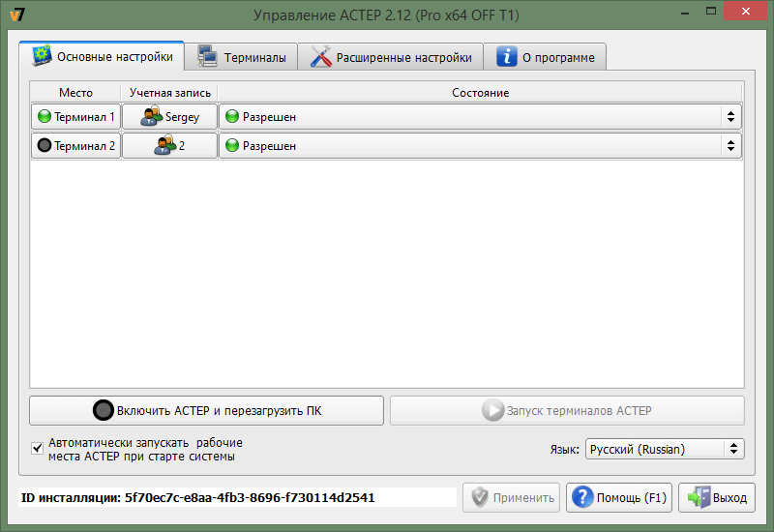Click the green Разрешен indicator in Терминал 2 row
Image resolution: width=774 pixels, height=532 pixels.
(x=232, y=145)
